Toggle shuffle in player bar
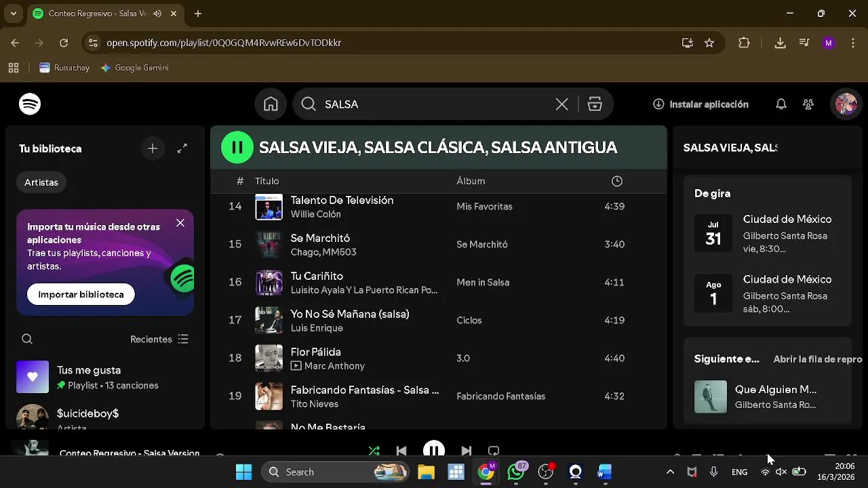Screen dimensions: 868x488 coord(374,451)
